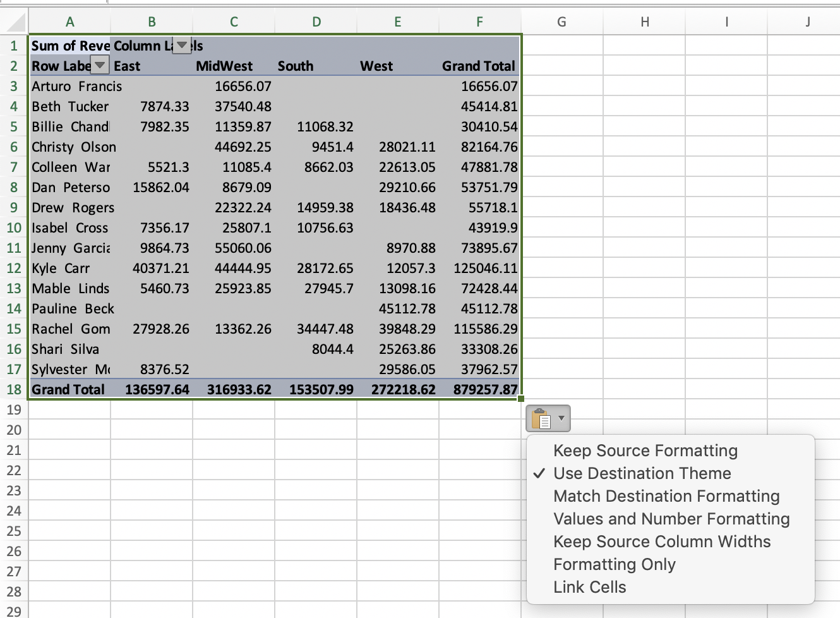840x618 pixels.
Task: Select column C header
Action: (234, 21)
